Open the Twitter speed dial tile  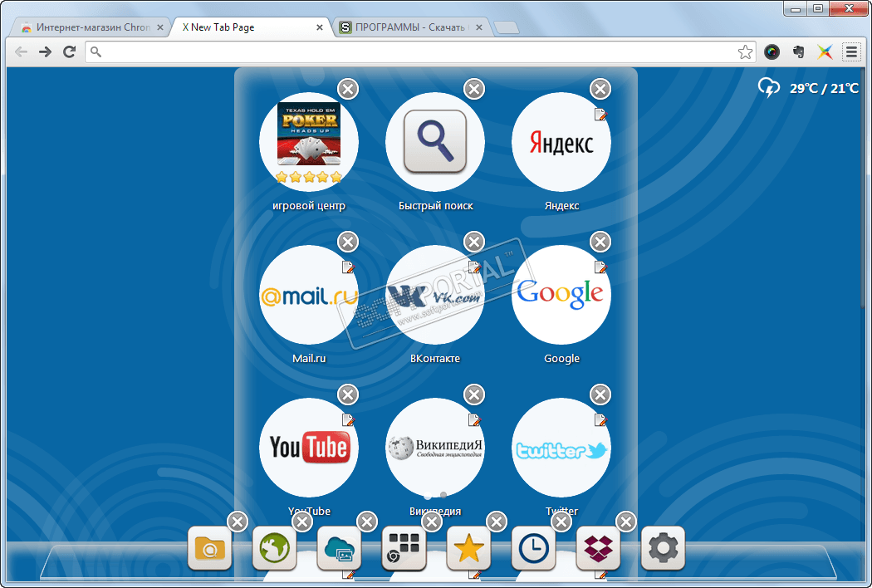[561, 448]
